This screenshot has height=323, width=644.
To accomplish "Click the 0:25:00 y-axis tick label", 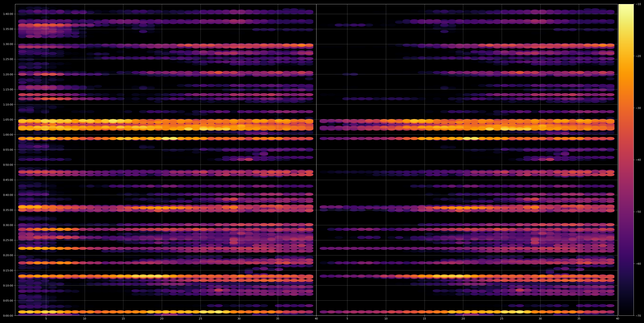I will pos(8,240).
